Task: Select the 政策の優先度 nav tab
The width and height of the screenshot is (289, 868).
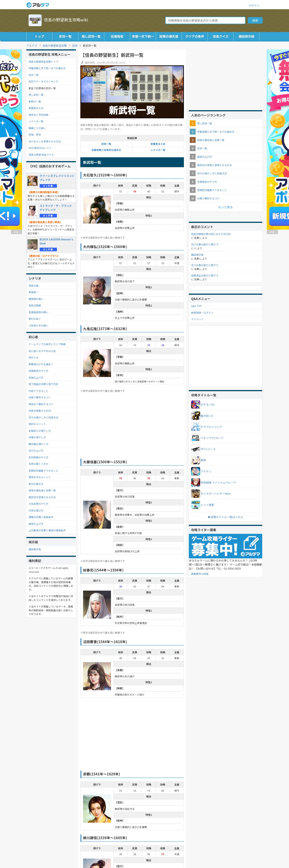Action: (169, 36)
